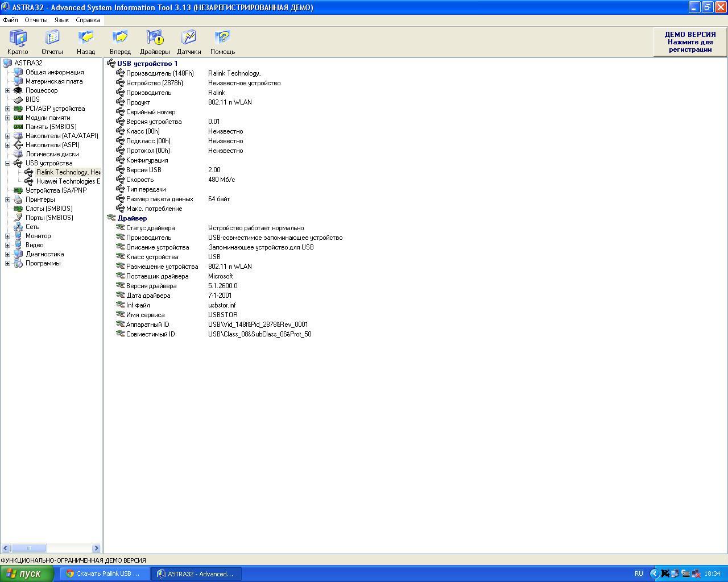Open the Отчеты menu in menu bar
The width and height of the screenshot is (728, 582).
click(36, 20)
